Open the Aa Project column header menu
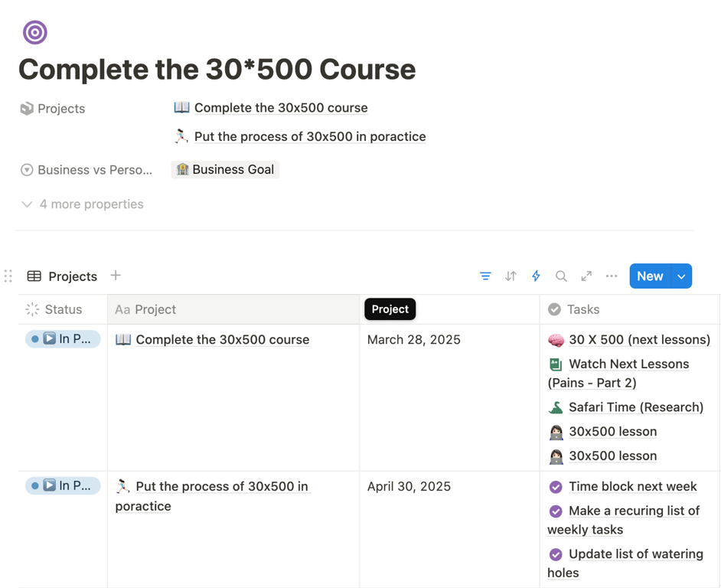The image size is (721, 588). (145, 309)
